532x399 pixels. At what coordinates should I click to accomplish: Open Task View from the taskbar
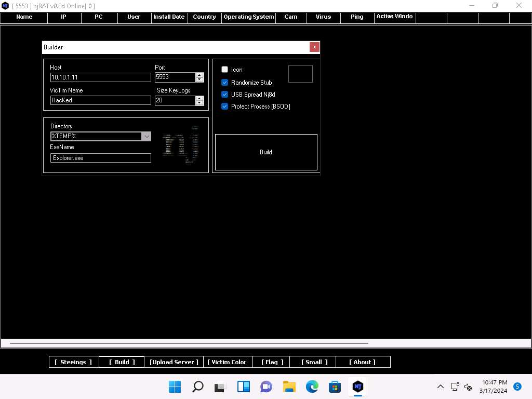[220, 387]
